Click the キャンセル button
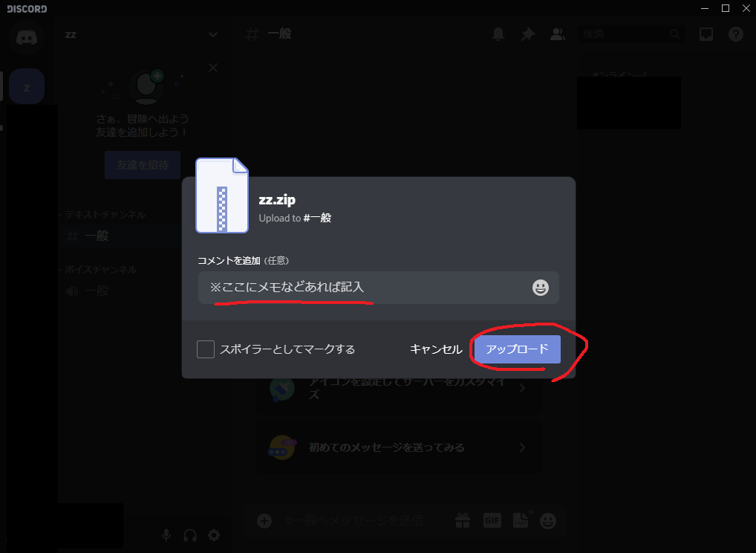 coord(436,349)
